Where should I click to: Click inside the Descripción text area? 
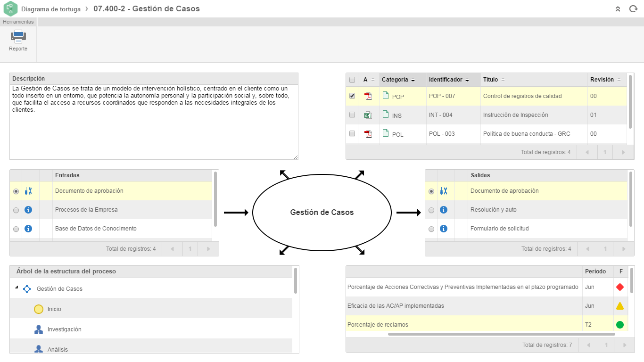coord(154,122)
